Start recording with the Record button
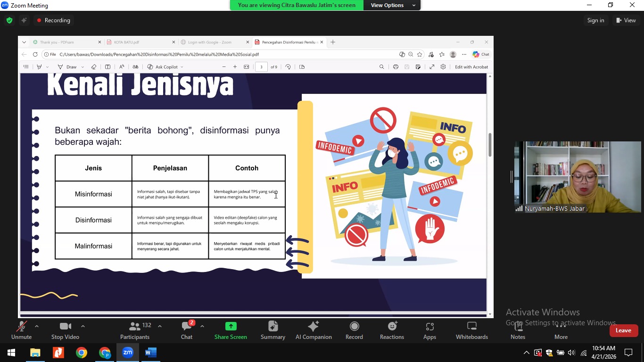Image resolution: width=644 pixels, height=362 pixels. pos(354,330)
